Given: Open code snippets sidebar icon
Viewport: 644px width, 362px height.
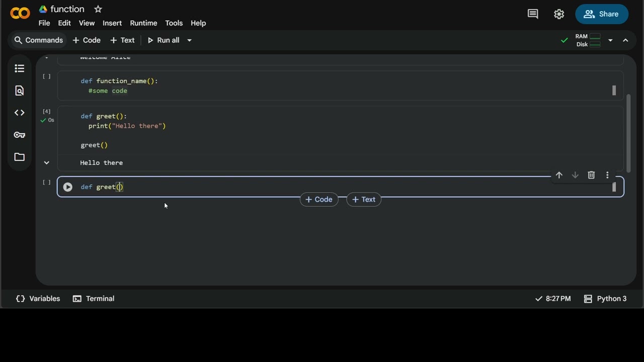Looking at the screenshot, I should point(20,113).
